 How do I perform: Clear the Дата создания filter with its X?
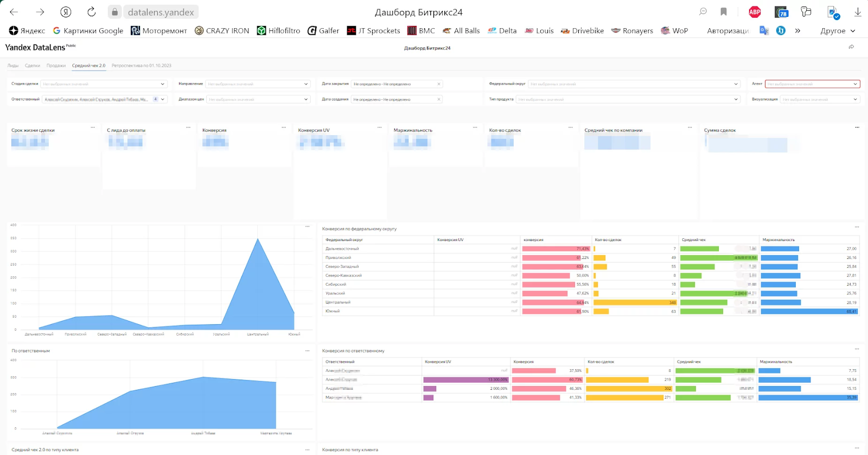pos(439,99)
